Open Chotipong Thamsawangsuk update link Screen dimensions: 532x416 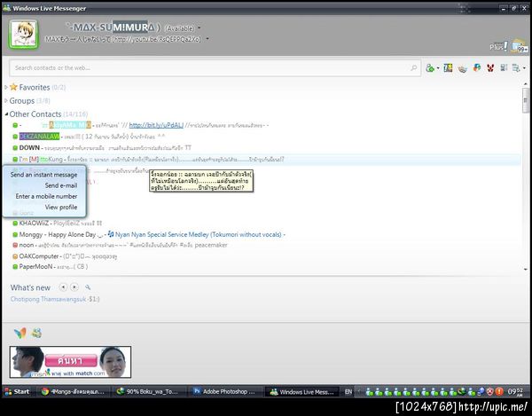[x=48, y=299]
